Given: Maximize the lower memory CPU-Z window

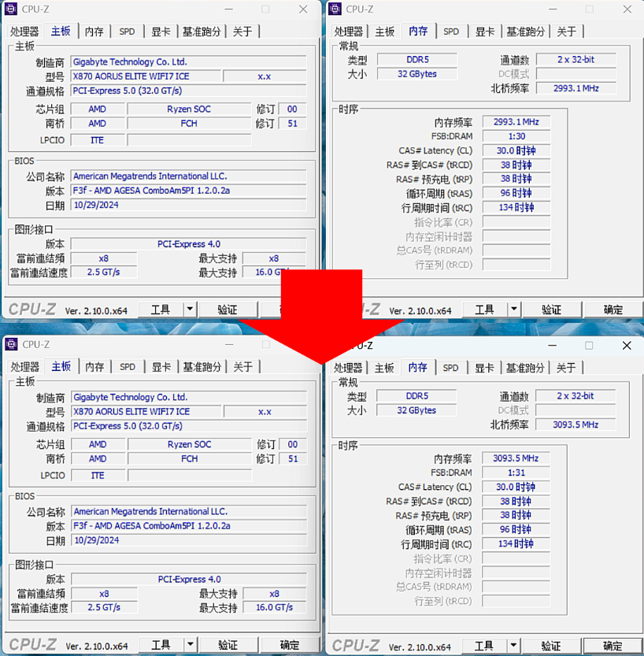Looking at the screenshot, I should pos(589,346).
